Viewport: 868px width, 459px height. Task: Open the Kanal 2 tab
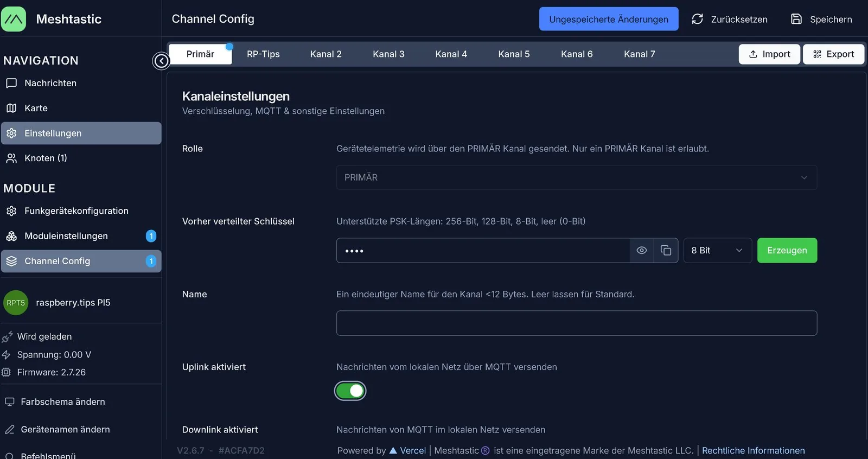(x=326, y=54)
